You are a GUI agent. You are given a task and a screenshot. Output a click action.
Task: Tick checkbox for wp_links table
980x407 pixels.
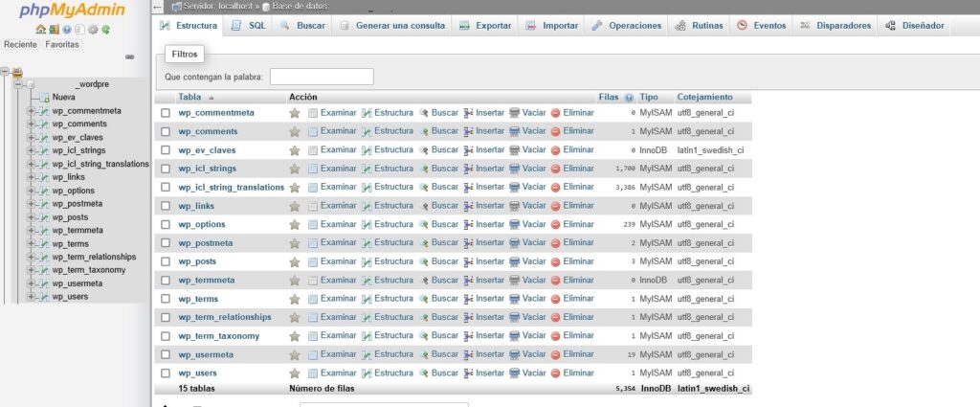pos(166,206)
